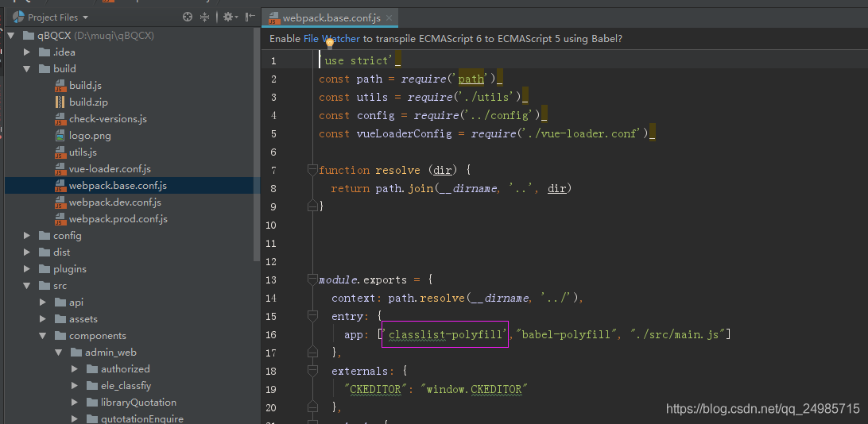This screenshot has height=424, width=868.
Task: Select the webpack.base.conf.js editor tab
Action: 331,17
